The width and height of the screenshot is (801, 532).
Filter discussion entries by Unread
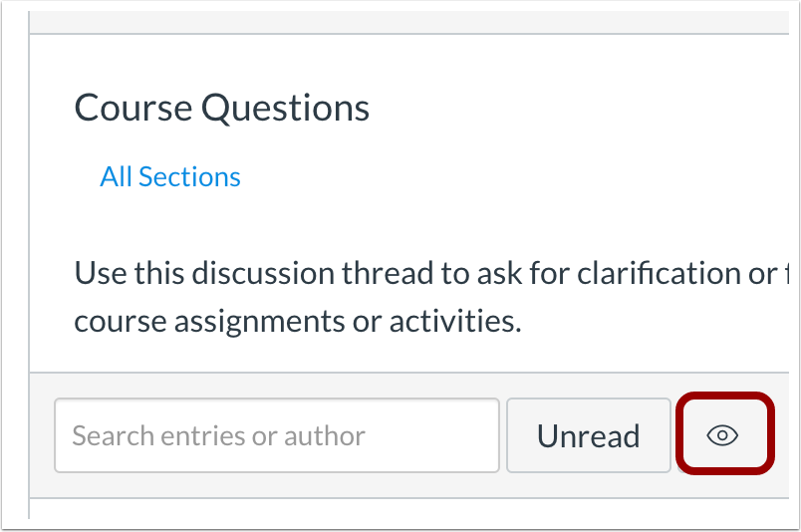tap(589, 435)
